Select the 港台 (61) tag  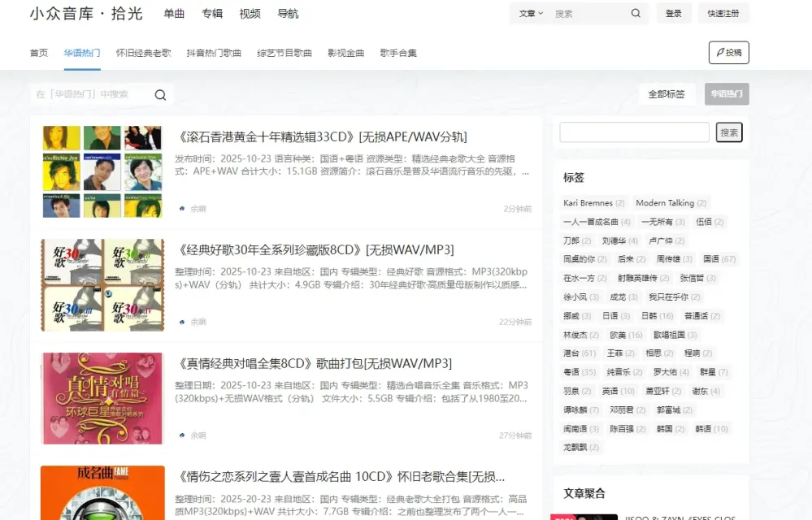point(580,353)
